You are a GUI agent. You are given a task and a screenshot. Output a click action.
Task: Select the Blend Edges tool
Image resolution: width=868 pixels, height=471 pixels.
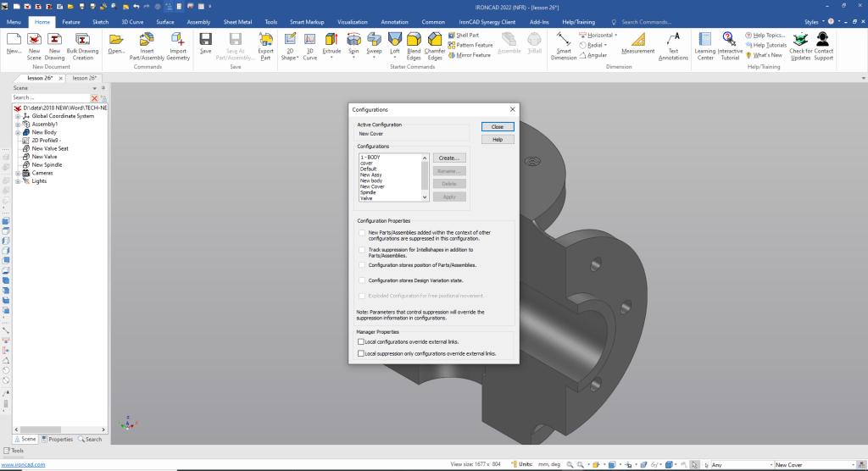[414, 39]
